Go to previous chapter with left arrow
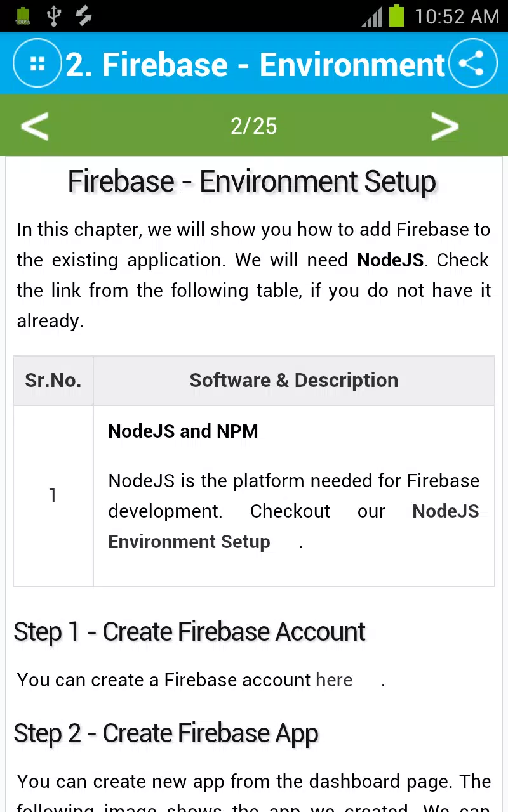Image resolution: width=508 pixels, height=812 pixels. click(35, 126)
